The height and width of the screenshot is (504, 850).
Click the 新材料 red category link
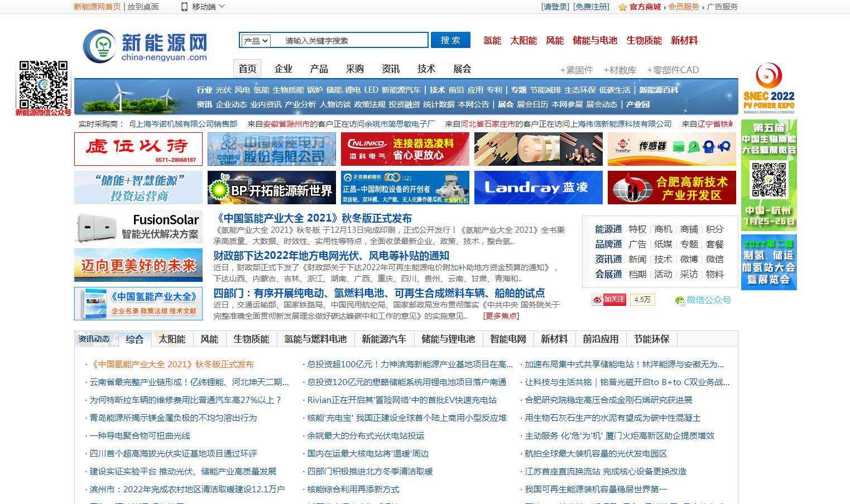point(684,40)
